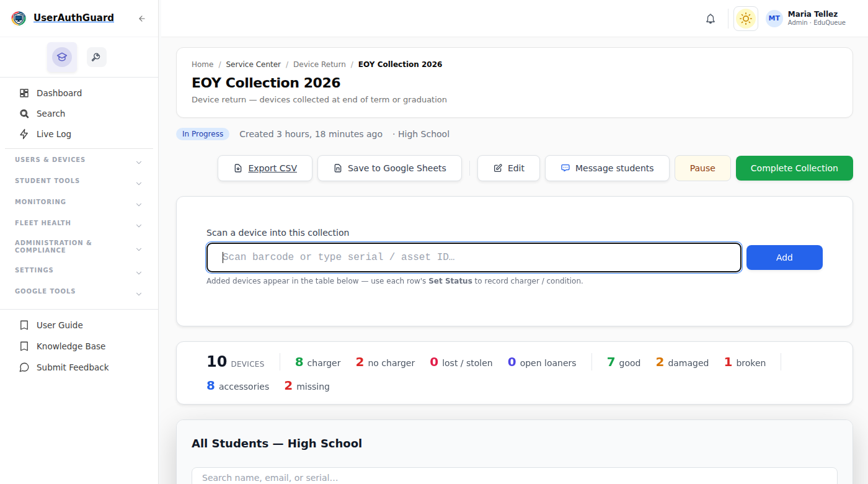
Task: Click the Edit collection button
Action: pos(508,168)
